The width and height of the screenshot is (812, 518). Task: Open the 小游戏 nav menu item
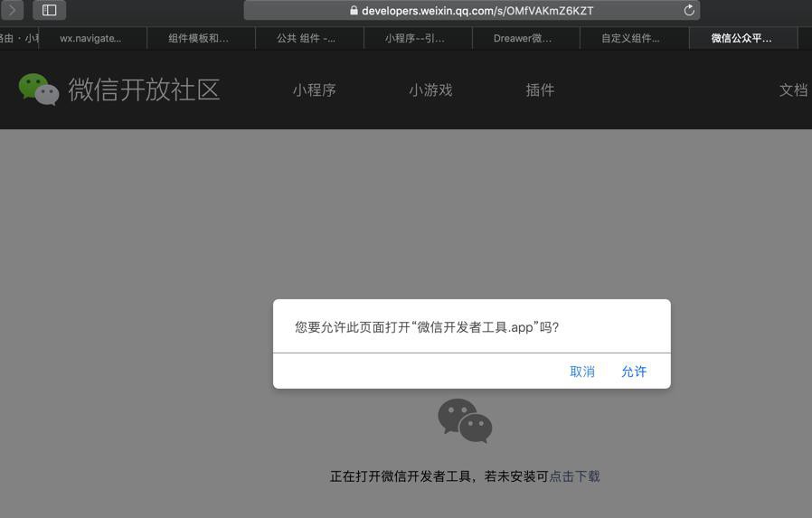(x=430, y=90)
